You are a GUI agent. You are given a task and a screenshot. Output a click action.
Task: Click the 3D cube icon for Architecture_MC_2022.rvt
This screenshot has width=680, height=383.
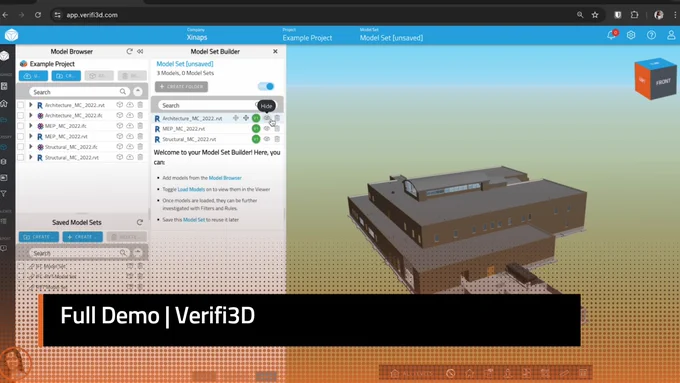click(x=120, y=105)
